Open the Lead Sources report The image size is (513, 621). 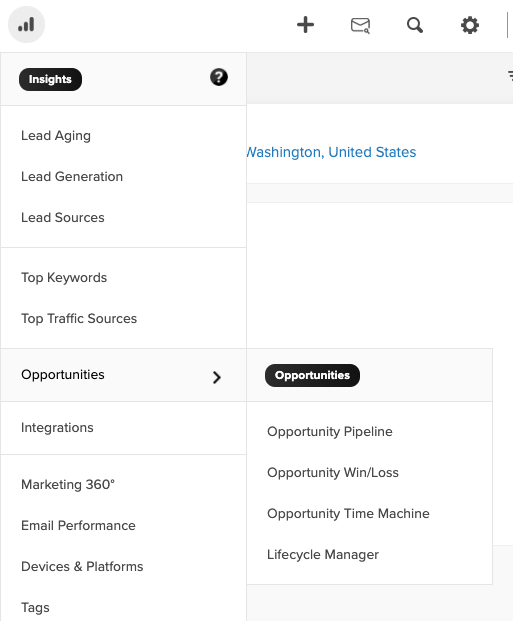pyautogui.click(x=63, y=217)
